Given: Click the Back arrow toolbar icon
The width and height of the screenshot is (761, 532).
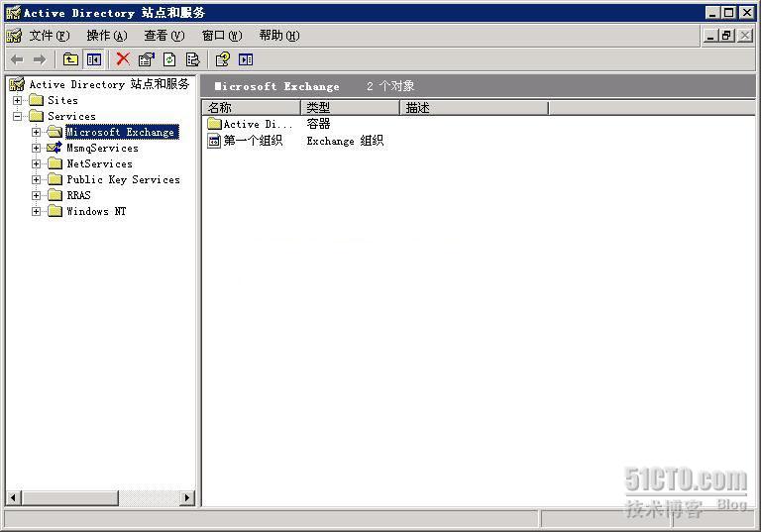Looking at the screenshot, I should (17, 59).
